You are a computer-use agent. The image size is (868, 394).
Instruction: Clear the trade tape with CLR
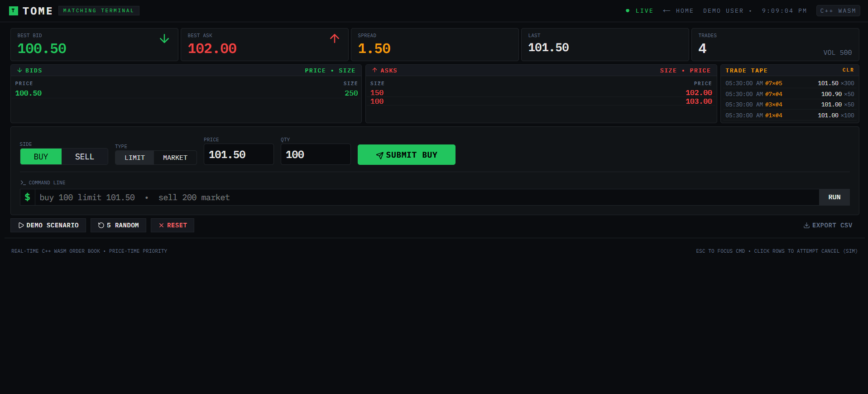[848, 70]
